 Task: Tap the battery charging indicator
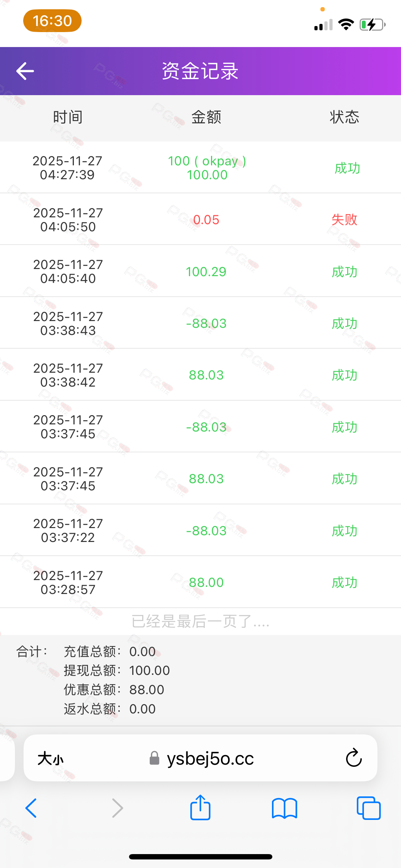coord(372,25)
